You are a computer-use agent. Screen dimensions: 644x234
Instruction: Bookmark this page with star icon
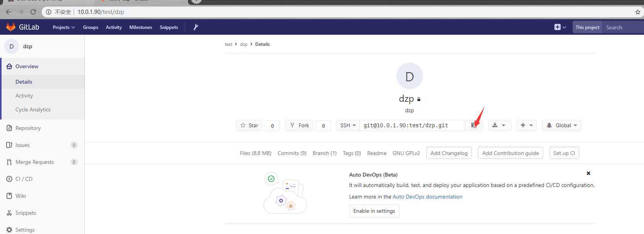pos(637,12)
